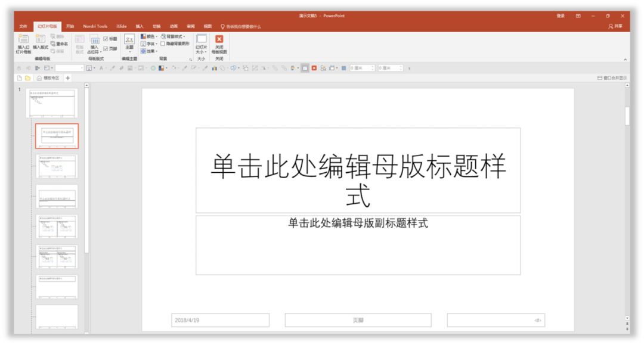The width and height of the screenshot is (644, 345).
Task: Click the color palette icon in quick toolbar
Action: coord(162,68)
